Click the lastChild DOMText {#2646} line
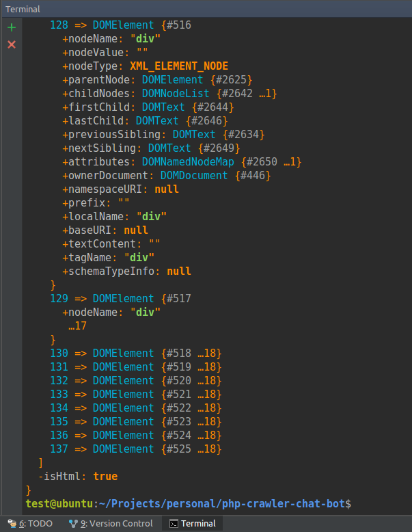The width and height of the screenshot is (412, 532). 145,121
